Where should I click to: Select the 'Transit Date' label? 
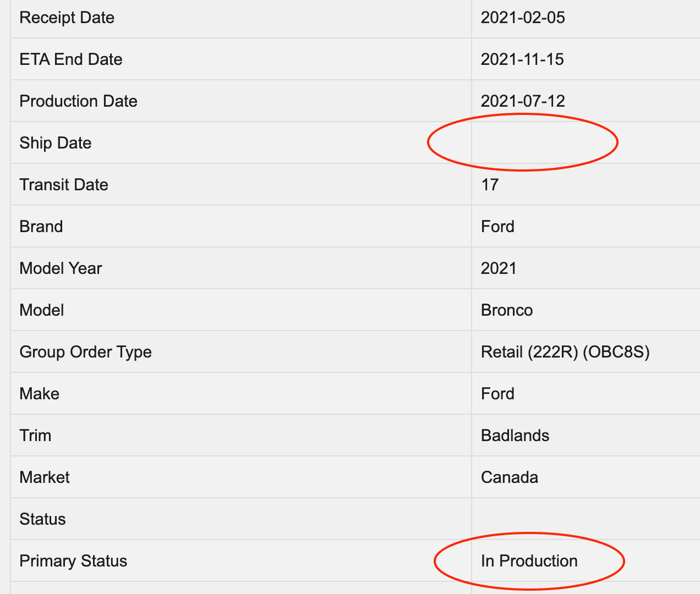click(x=64, y=185)
